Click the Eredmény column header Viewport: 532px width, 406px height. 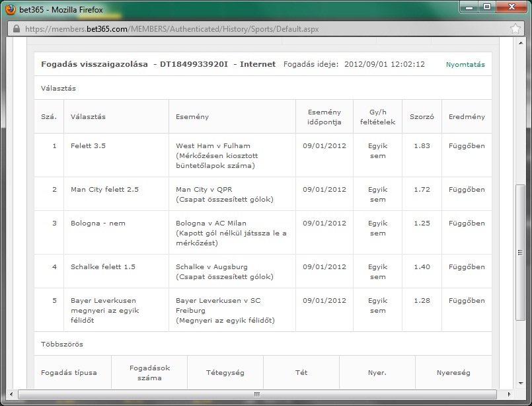coord(467,117)
